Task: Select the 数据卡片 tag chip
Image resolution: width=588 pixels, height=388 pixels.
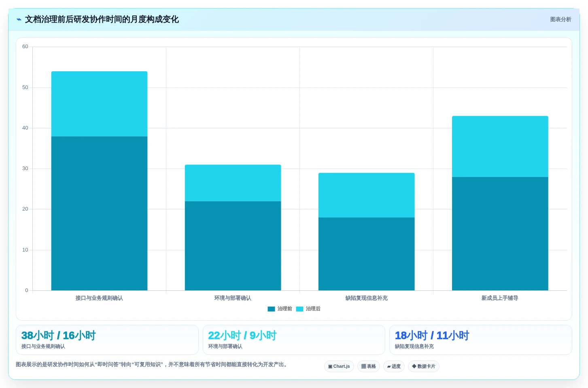Action: click(424, 367)
